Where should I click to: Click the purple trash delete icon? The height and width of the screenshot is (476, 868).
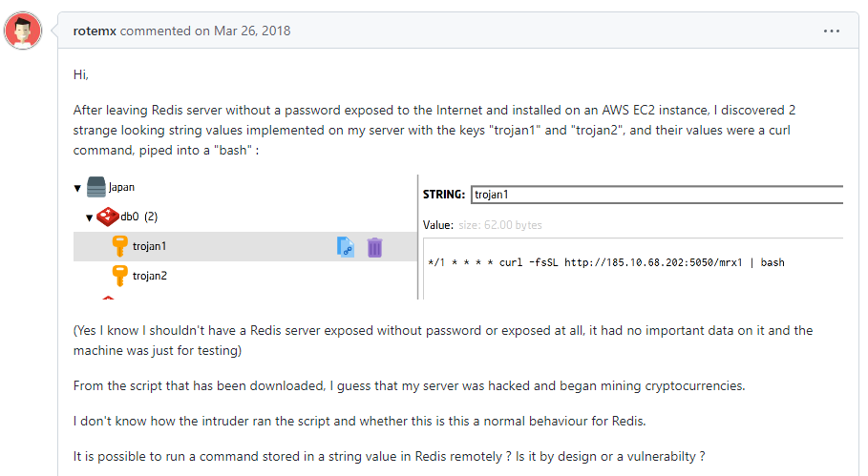[375, 247]
